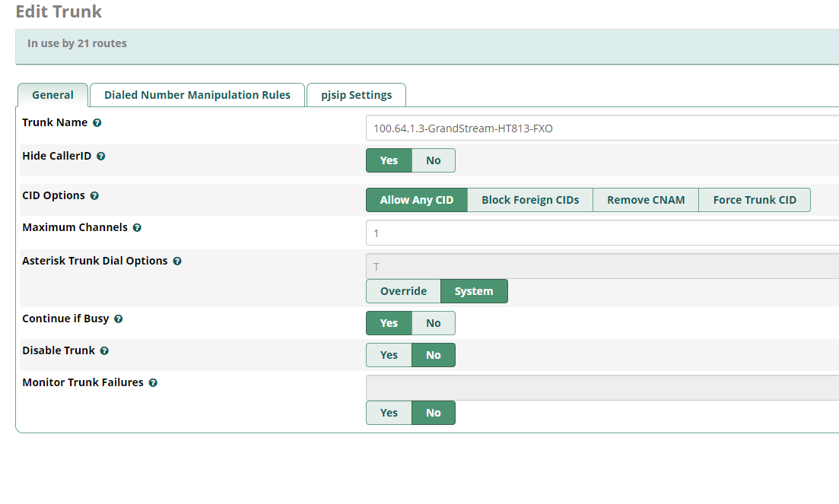Disable the trunk by selecting Yes
The width and height of the screenshot is (839, 504).
tap(389, 355)
